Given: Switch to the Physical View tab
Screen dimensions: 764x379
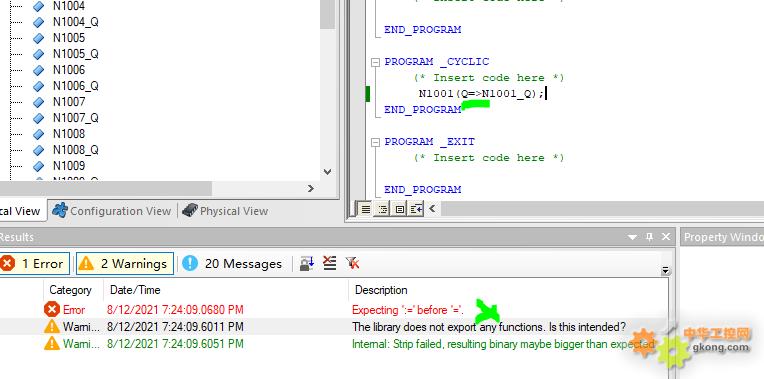Looking at the screenshot, I should click(x=225, y=211).
